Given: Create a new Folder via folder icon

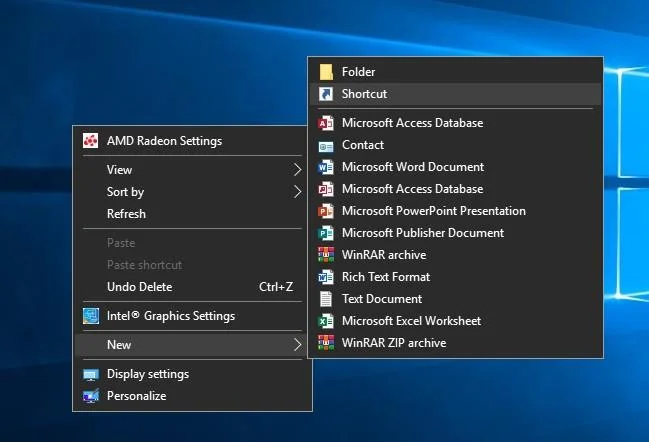Looking at the screenshot, I should 326,72.
